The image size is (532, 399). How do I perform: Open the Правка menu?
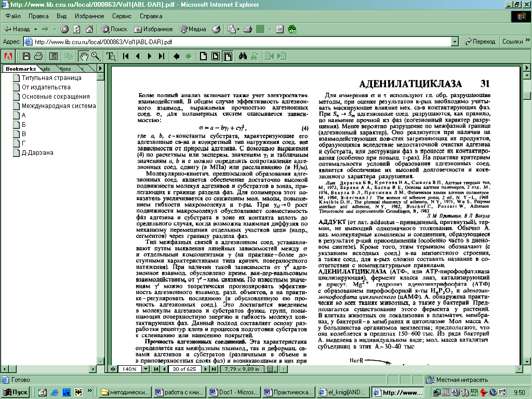tap(38, 16)
